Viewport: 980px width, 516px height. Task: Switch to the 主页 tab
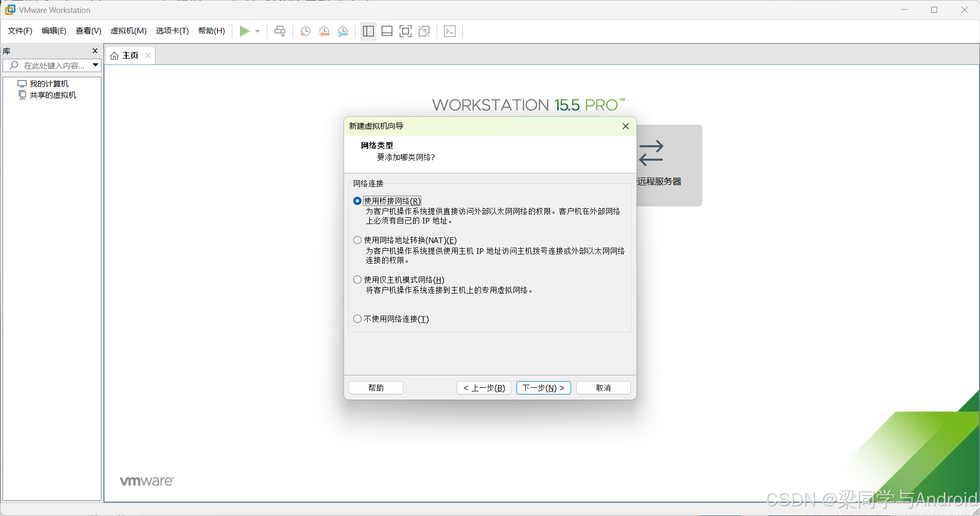[x=130, y=55]
